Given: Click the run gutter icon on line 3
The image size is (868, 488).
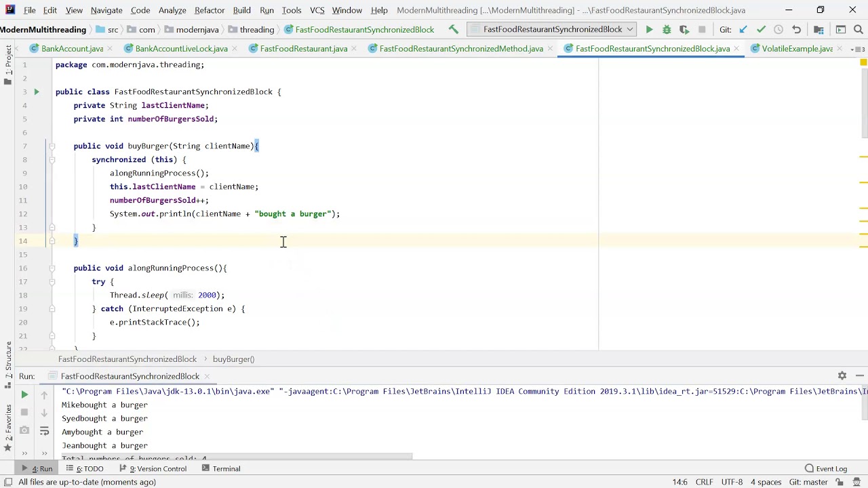Looking at the screenshot, I should [37, 91].
